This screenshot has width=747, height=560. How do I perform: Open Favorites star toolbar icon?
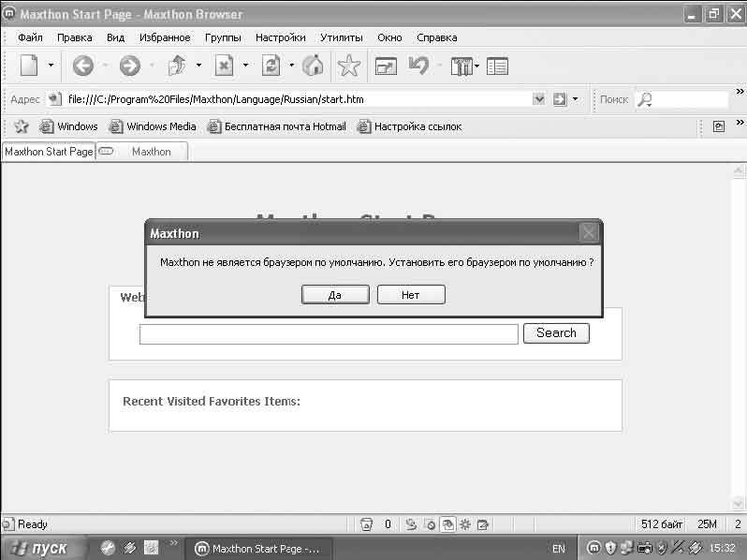(x=349, y=66)
